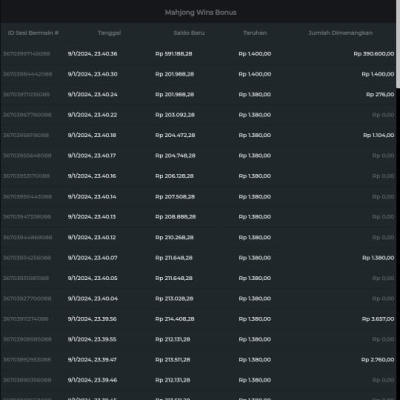
Task: Click balance Rp 204.748,28
Action: 175,155
